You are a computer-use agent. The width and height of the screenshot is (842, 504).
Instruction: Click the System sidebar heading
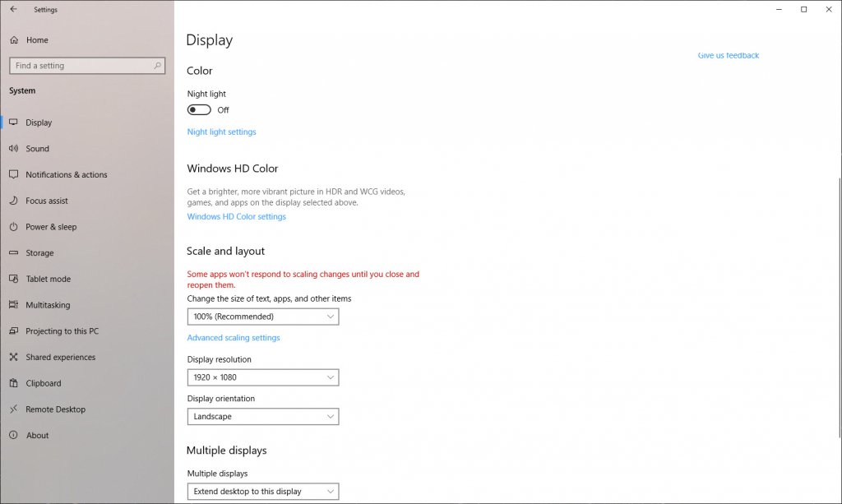pos(22,90)
